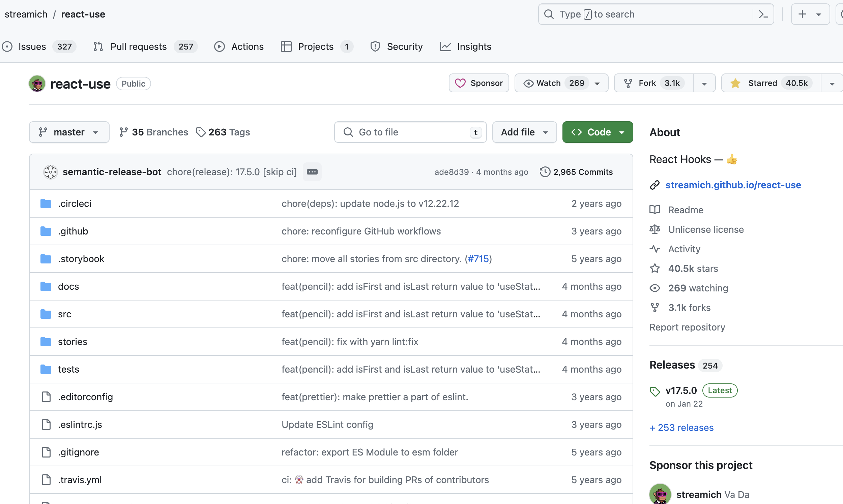Image resolution: width=843 pixels, height=504 pixels.
Task: Show all 253 releases
Action: (x=681, y=427)
